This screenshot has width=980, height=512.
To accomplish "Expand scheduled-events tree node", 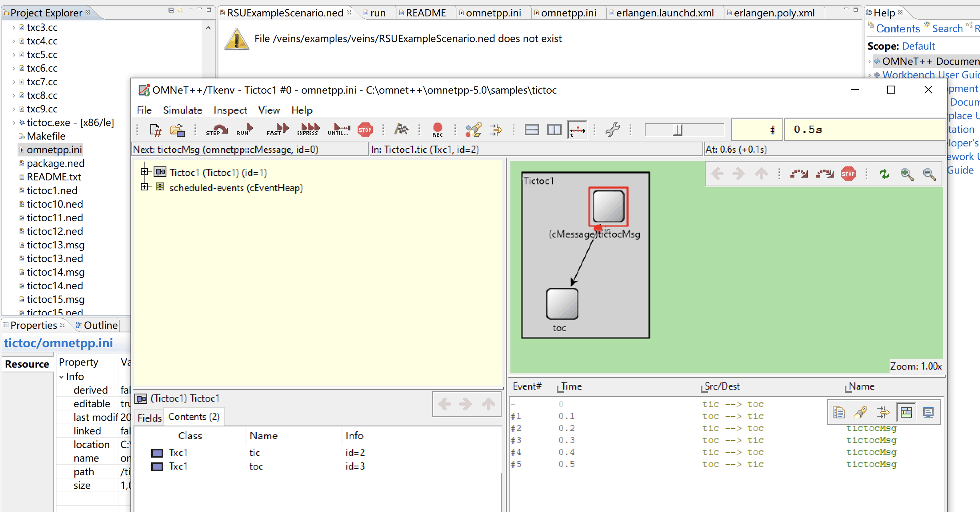I will (144, 187).
